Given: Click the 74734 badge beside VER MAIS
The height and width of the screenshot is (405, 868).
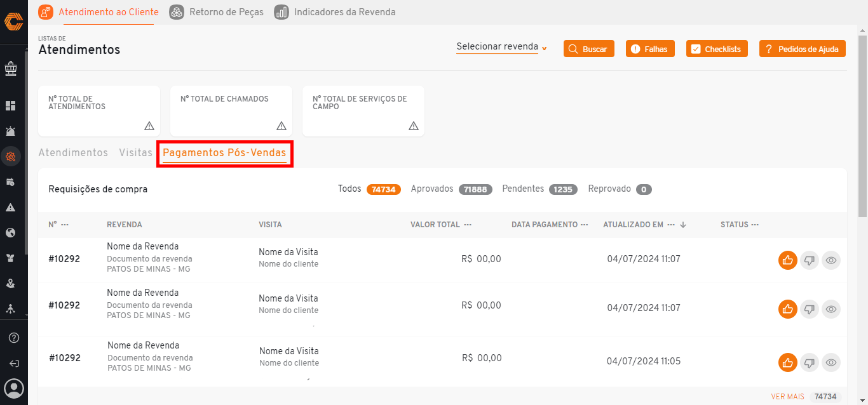Looking at the screenshot, I should click(x=825, y=397).
